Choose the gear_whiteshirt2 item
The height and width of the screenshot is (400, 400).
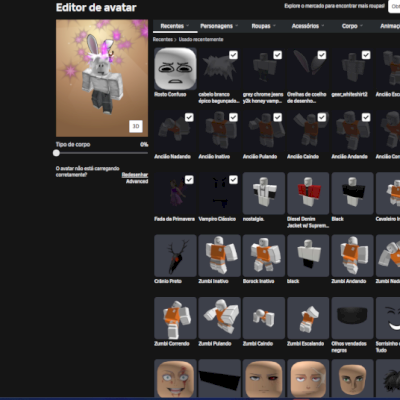click(x=352, y=69)
